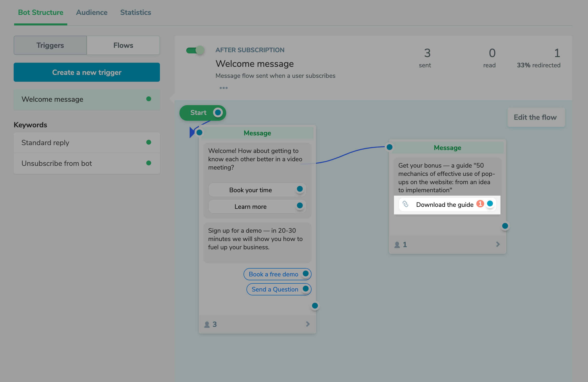Disable the After Subscription welcome flow toggle
This screenshot has height=382, width=588.
tap(195, 50)
